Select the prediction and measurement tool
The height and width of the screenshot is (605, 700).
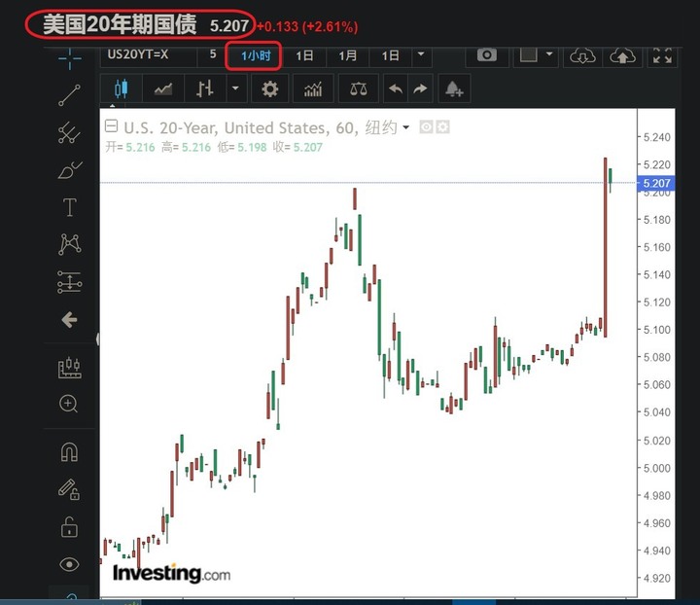(x=70, y=282)
